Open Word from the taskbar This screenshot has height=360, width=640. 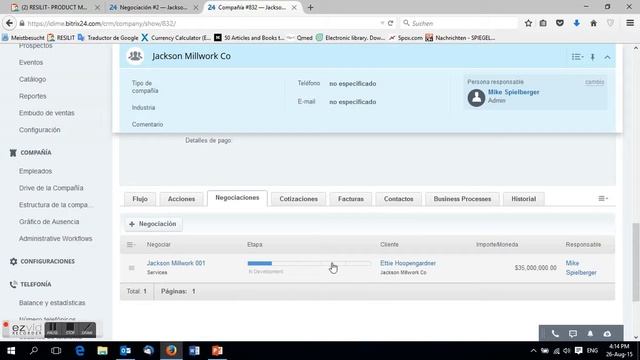[194, 351]
